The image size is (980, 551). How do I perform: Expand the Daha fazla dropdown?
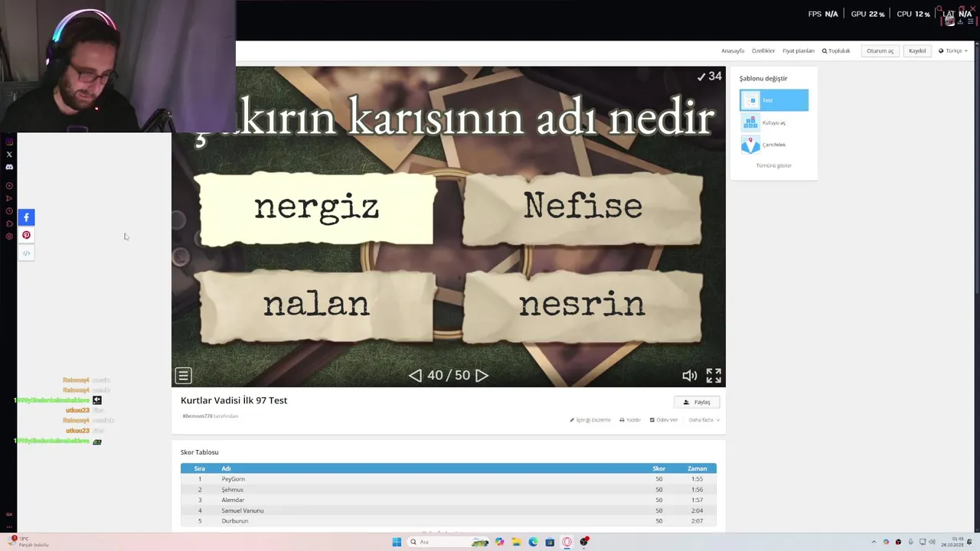click(x=704, y=419)
